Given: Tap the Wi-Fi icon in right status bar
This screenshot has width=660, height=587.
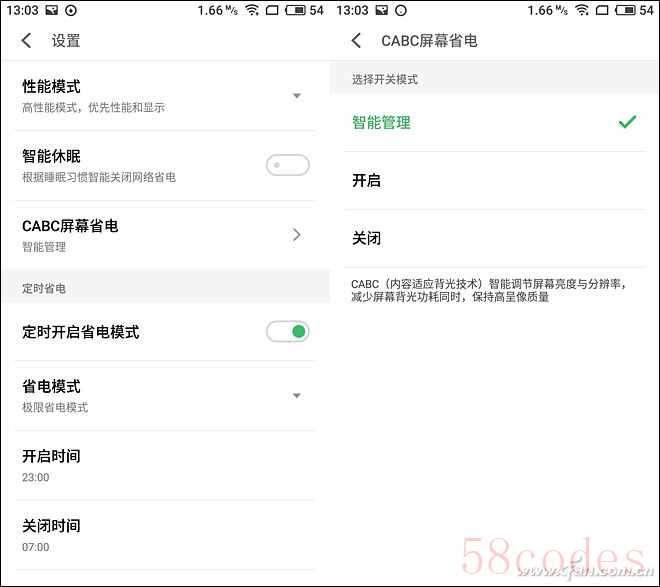Looking at the screenshot, I should point(582,10).
